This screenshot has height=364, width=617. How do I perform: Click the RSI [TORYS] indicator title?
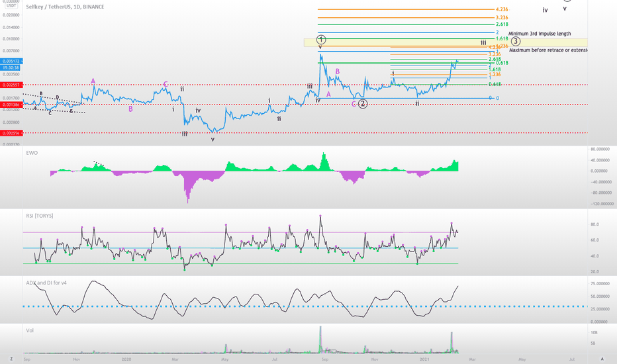click(40, 216)
